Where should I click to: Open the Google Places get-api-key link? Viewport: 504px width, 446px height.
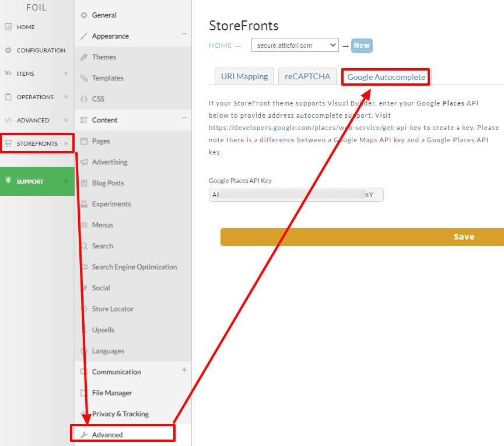(314, 128)
